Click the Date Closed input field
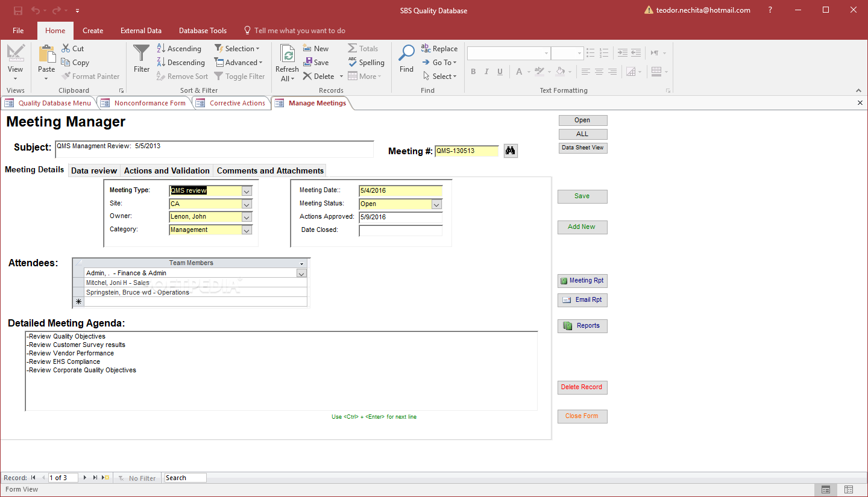The image size is (868, 497). tap(401, 230)
